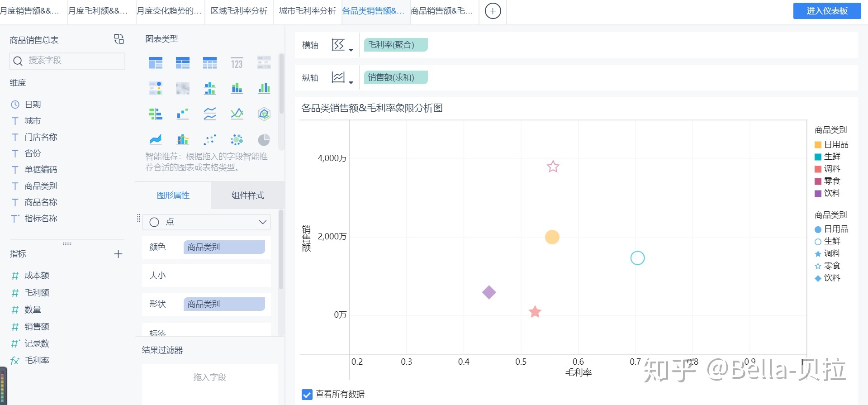The width and height of the screenshot is (868, 405).
Task: Click the 搜索字段 search field
Action: pyautogui.click(x=67, y=61)
